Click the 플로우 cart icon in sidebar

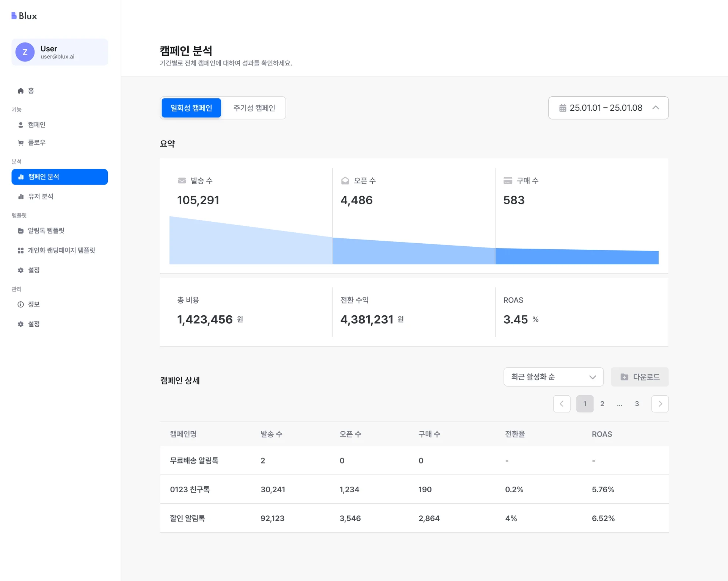(20, 143)
